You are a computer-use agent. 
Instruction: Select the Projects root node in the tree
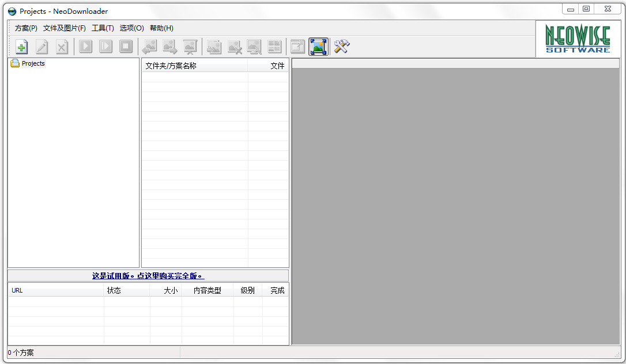(32, 63)
